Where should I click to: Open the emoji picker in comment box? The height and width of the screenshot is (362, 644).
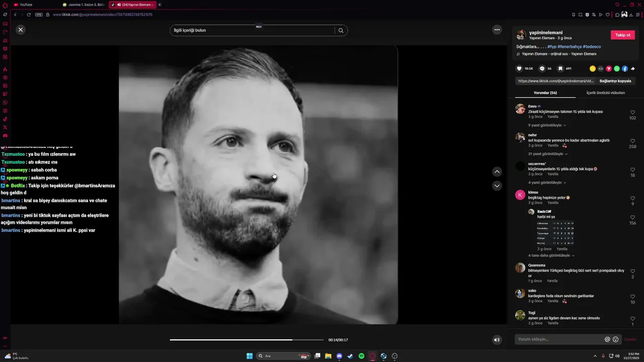(x=615, y=339)
